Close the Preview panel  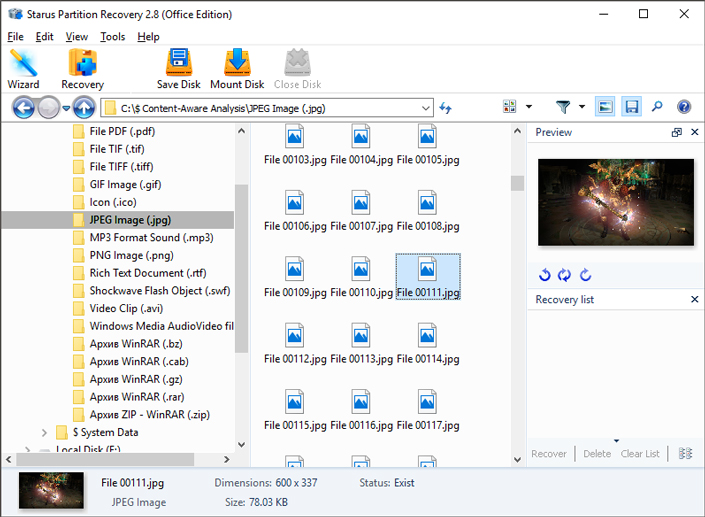(x=695, y=132)
